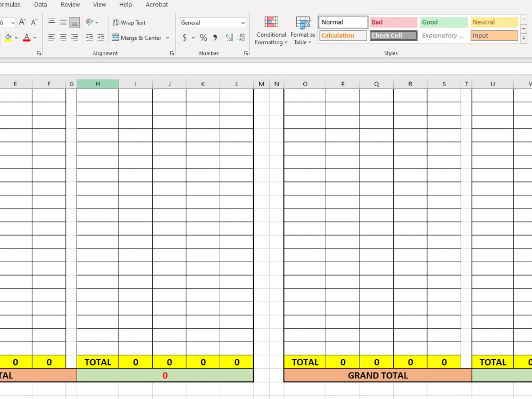Open Alignment settings dialog launcher

point(172,53)
